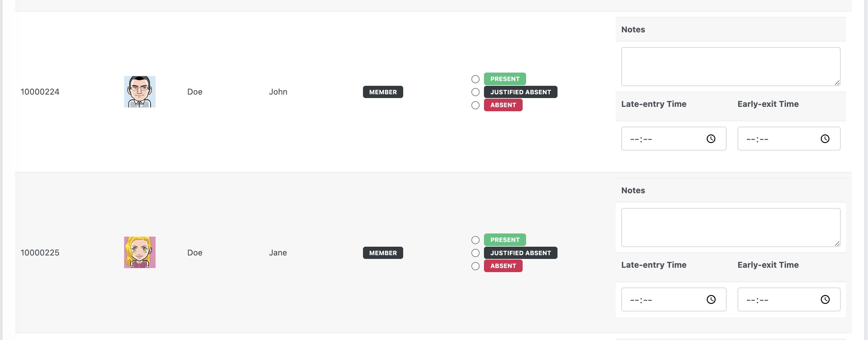Click the MEMBER badge for Jane Doe

click(382, 253)
